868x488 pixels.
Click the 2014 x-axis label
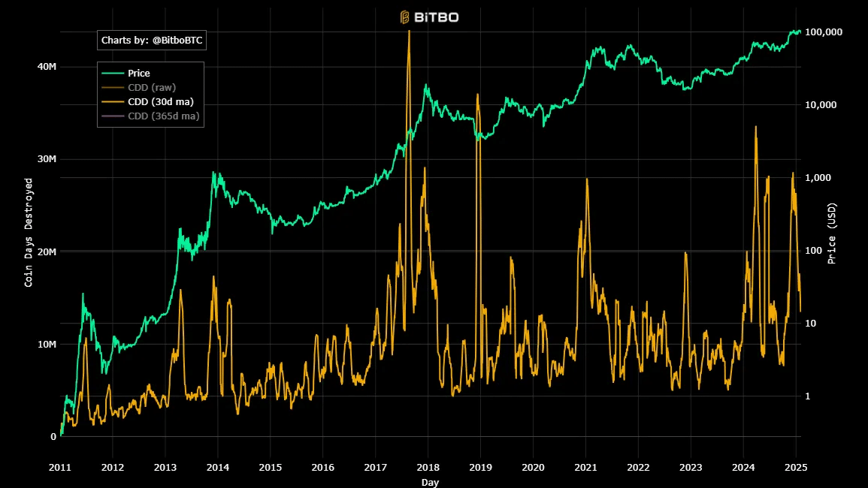click(217, 468)
